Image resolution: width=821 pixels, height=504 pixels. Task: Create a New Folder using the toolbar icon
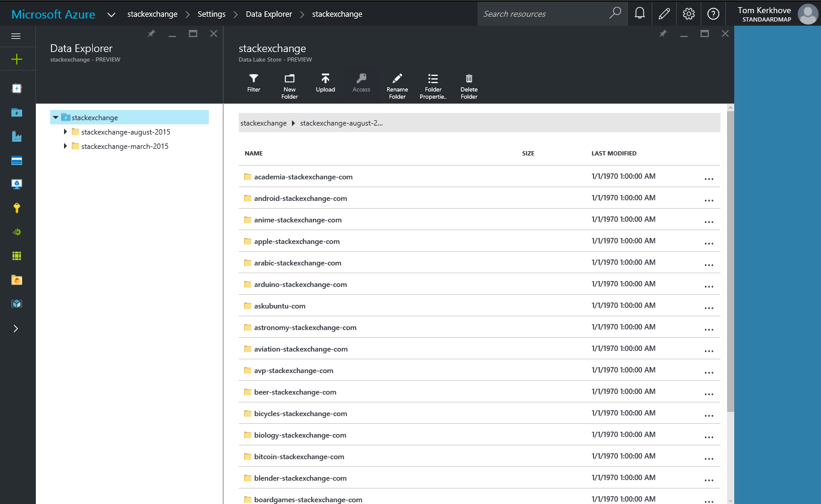click(x=290, y=84)
